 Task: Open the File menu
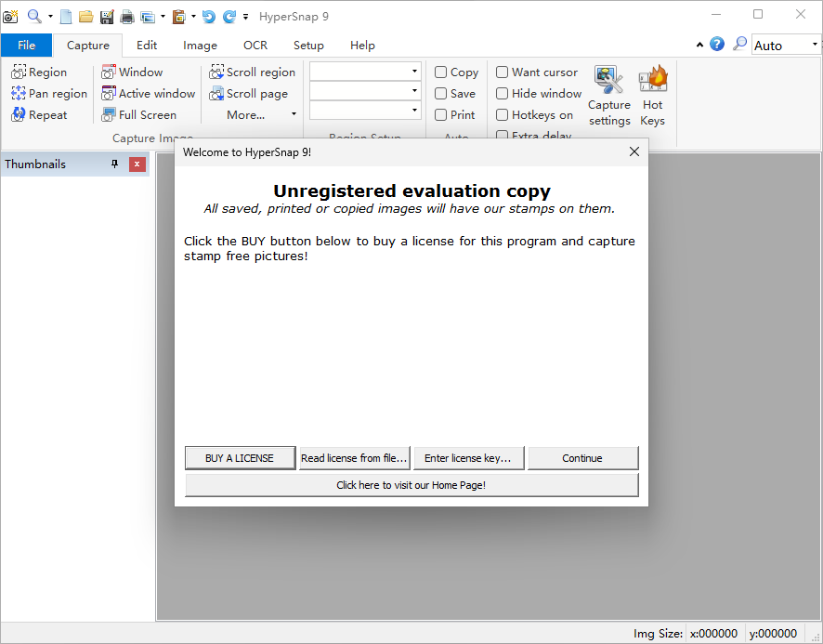26,46
